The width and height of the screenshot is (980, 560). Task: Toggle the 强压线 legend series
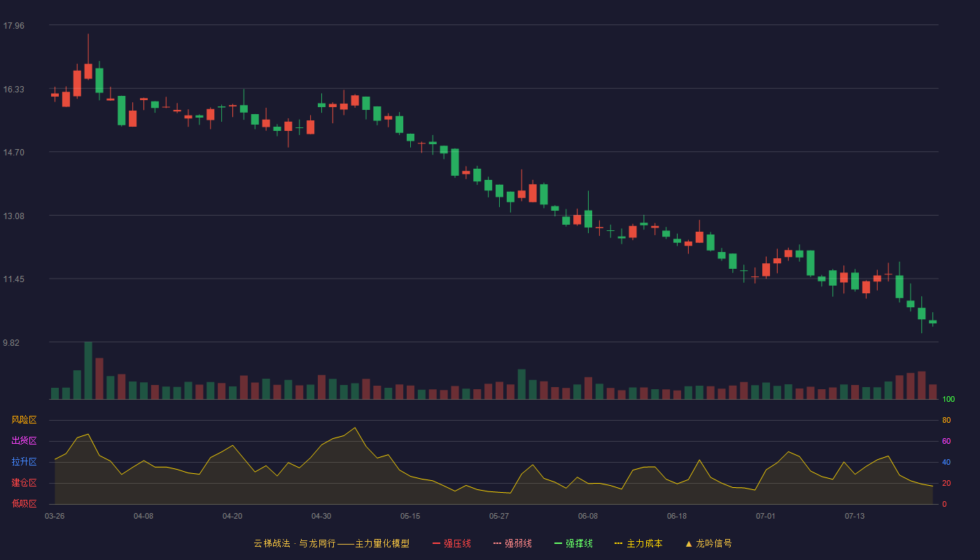point(451,543)
